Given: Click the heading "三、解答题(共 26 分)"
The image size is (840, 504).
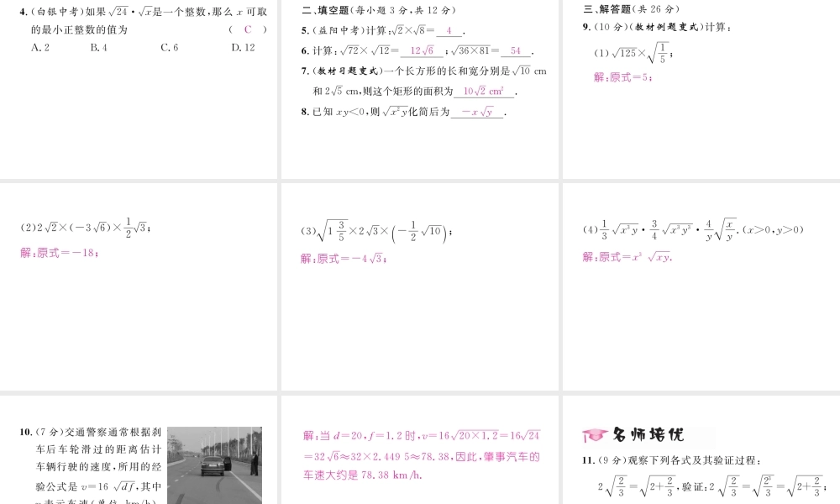Looking at the screenshot, I should click(x=632, y=9).
